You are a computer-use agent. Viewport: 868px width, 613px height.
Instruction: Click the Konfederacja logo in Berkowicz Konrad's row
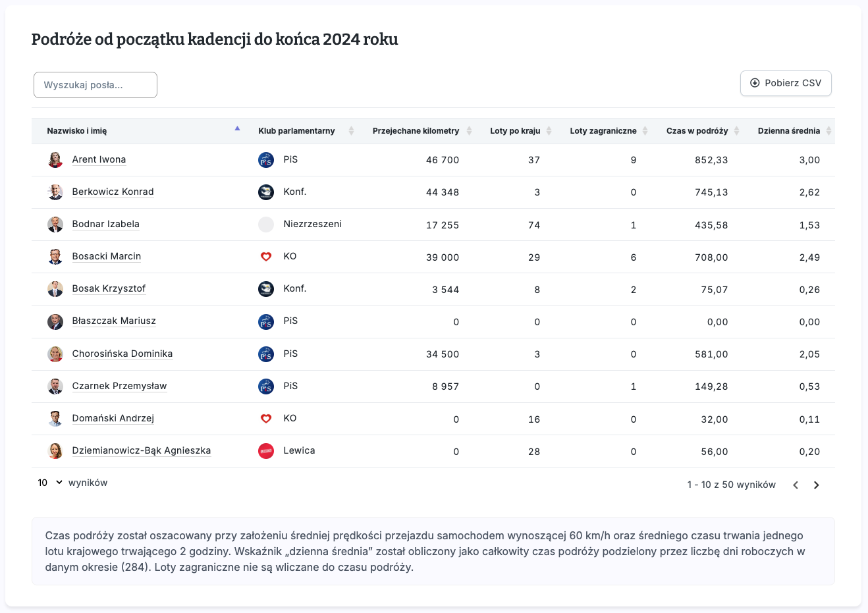(265, 192)
